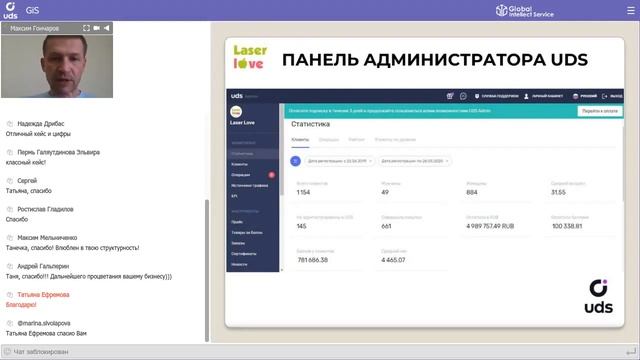This screenshot has width=640, height=360.
Task: Click Выход to log out
Action: (x=612, y=96)
